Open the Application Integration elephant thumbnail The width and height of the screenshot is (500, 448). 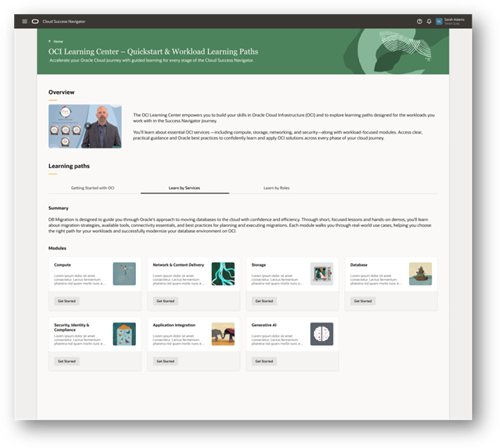click(223, 334)
